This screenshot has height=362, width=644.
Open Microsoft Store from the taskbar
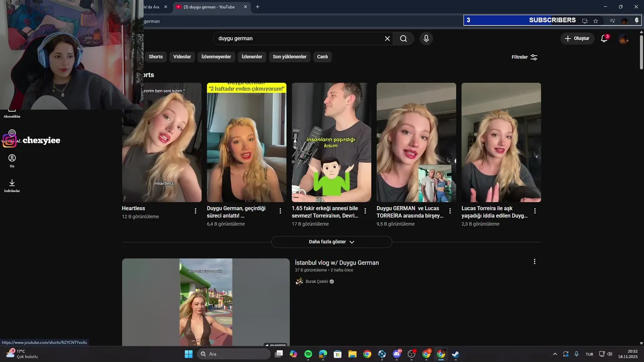click(338, 354)
